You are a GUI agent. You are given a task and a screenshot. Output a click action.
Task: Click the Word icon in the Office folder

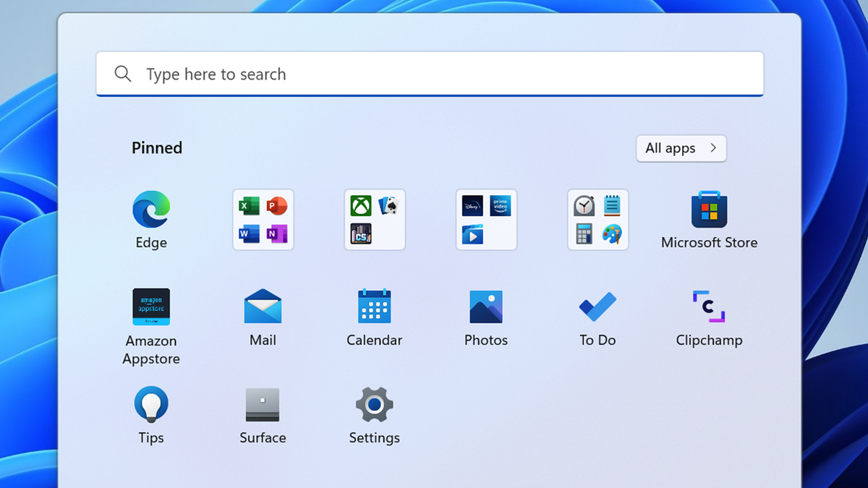coord(249,234)
